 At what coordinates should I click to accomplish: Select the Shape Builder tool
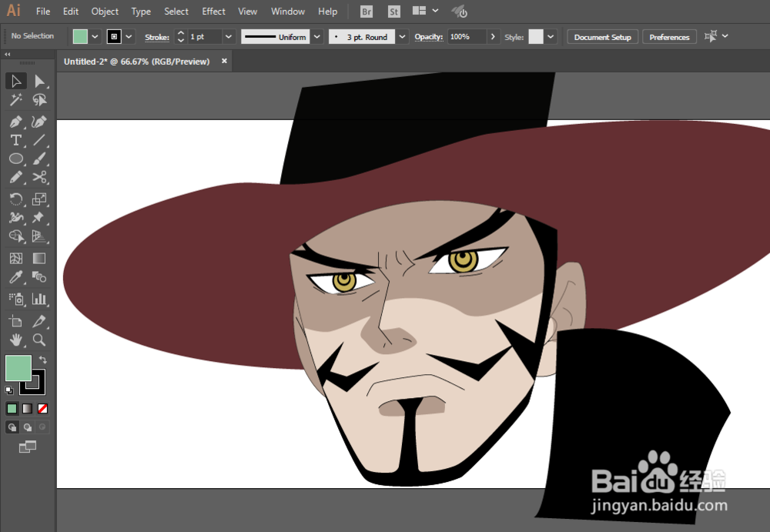tap(15, 236)
